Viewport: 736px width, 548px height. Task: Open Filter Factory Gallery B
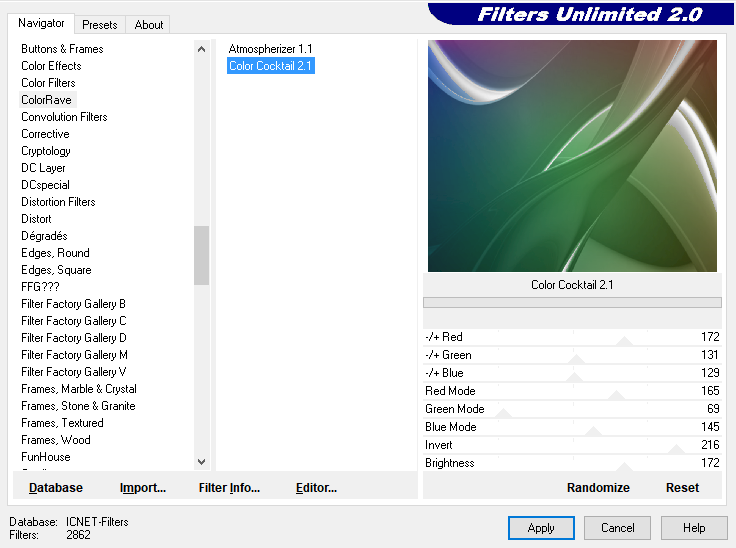click(73, 304)
